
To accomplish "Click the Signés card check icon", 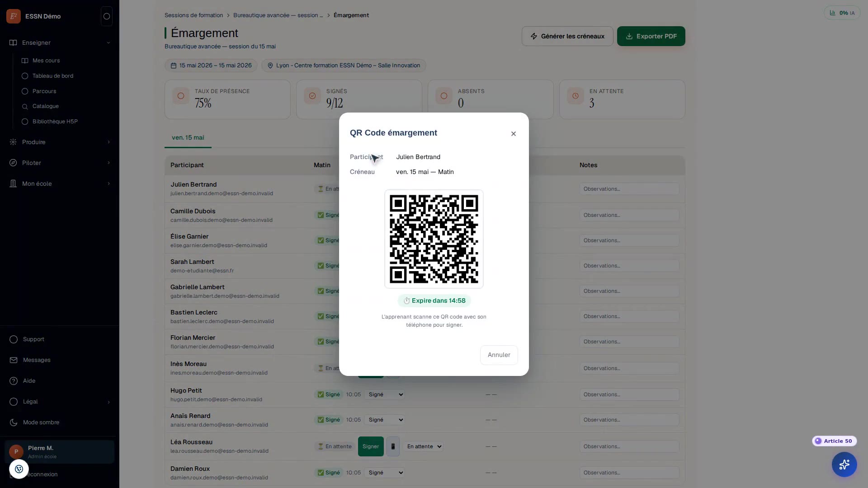I will (x=312, y=96).
